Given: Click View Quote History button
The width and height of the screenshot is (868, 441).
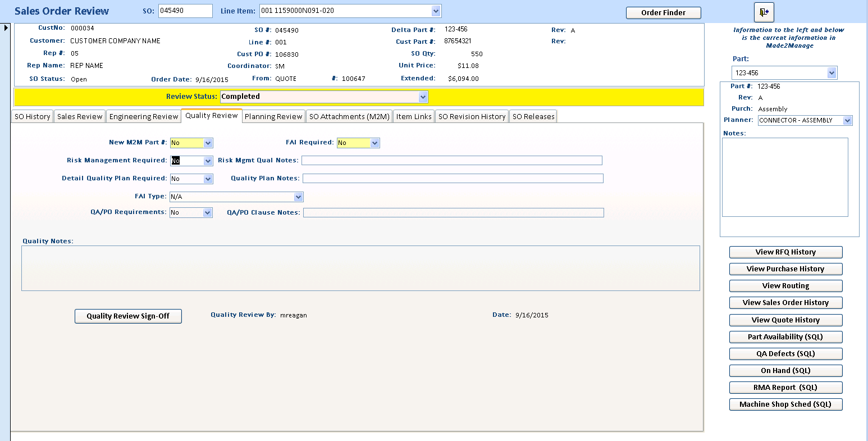Looking at the screenshot, I should (x=785, y=320).
